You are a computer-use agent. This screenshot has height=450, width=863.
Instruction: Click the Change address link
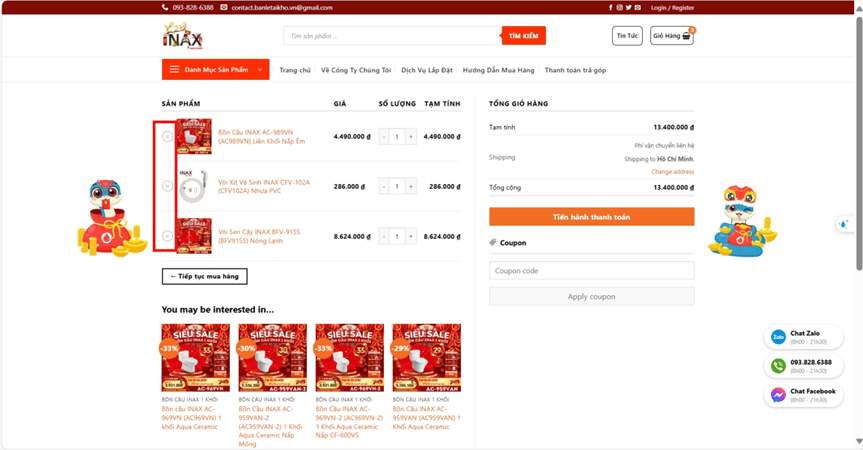tap(672, 172)
